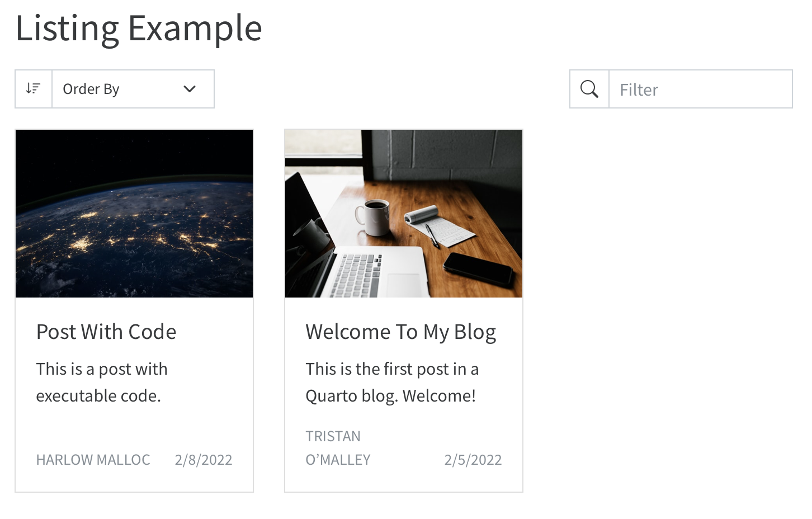Click the earth-at-night thumbnail image
This screenshot has height=519, width=812.
(x=134, y=213)
